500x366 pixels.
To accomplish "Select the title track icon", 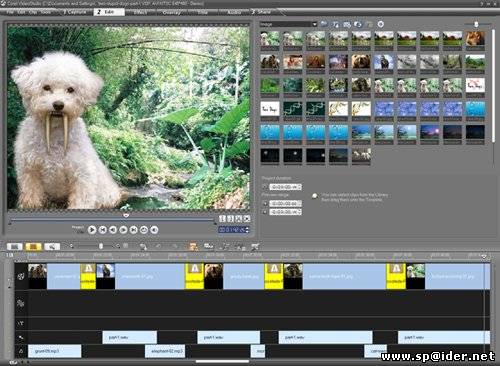I will 21,323.
